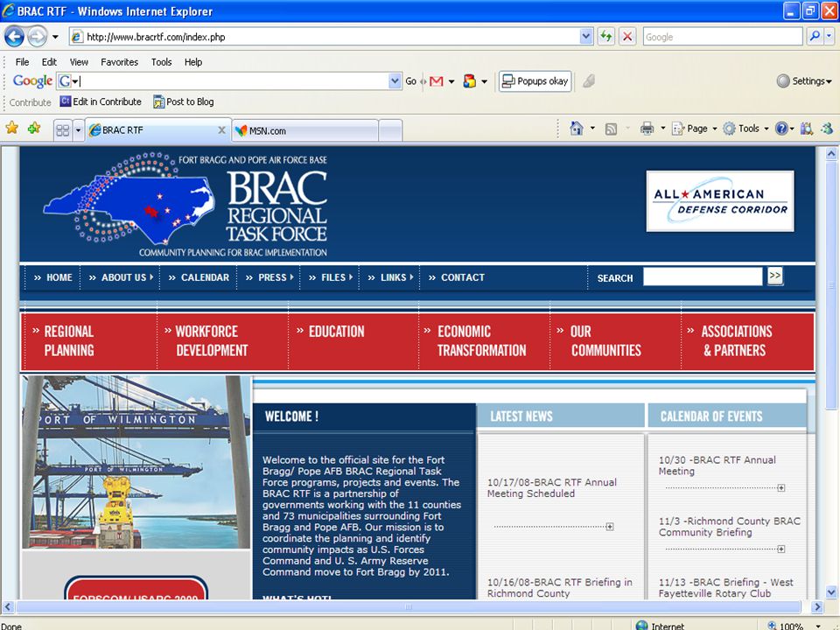The width and height of the screenshot is (840, 630).
Task: Open the ECONOMIC TRANSFORMATION section
Action: (484, 341)
